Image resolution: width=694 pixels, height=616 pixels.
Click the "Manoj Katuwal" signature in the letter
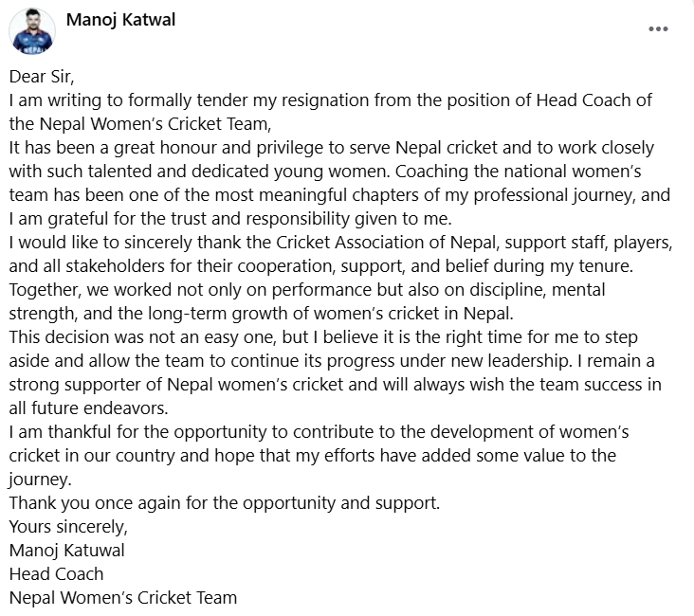click(68, 550)
